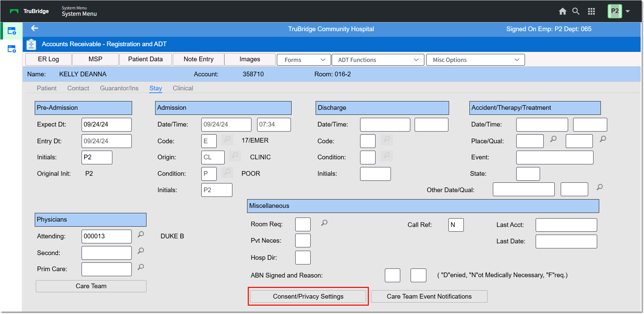The width and height of the screenshot is (644, 314).
Task: Open Qual lookup magnifier beside Place/Qual
Action: [603, 139]
